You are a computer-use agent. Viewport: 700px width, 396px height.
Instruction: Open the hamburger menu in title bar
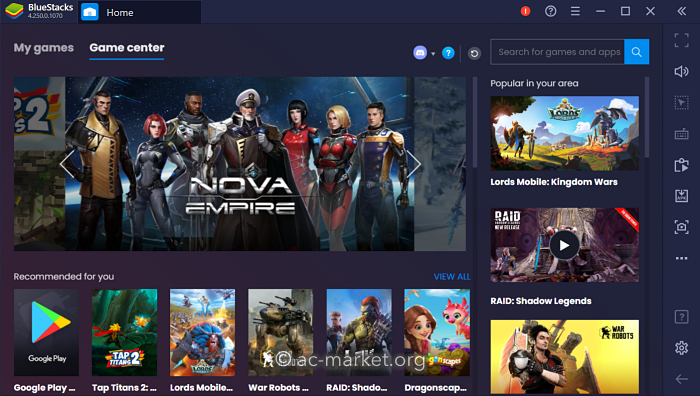[x=575, y=11]
